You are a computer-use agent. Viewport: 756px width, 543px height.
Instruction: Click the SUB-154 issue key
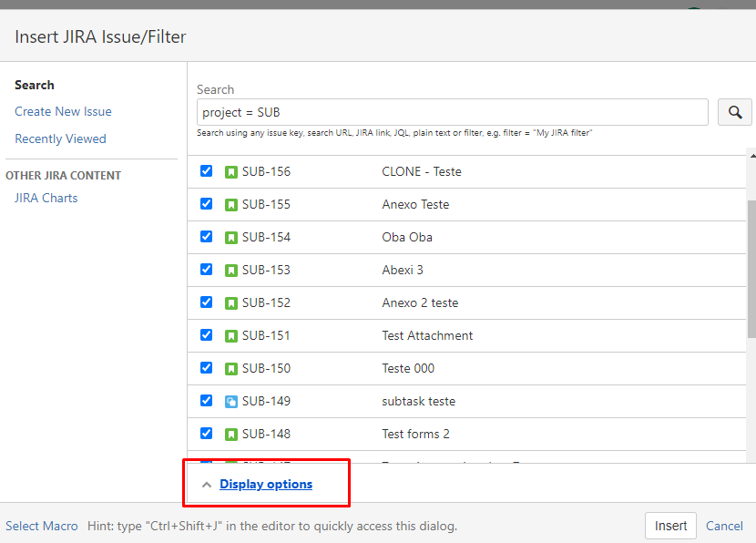(x=266, y=237)
